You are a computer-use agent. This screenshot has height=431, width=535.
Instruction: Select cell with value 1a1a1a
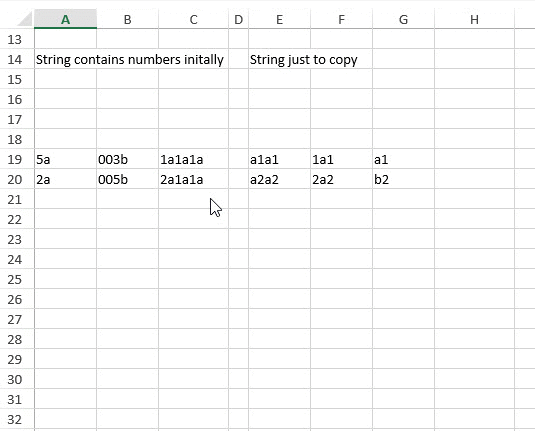pos(193,159)
